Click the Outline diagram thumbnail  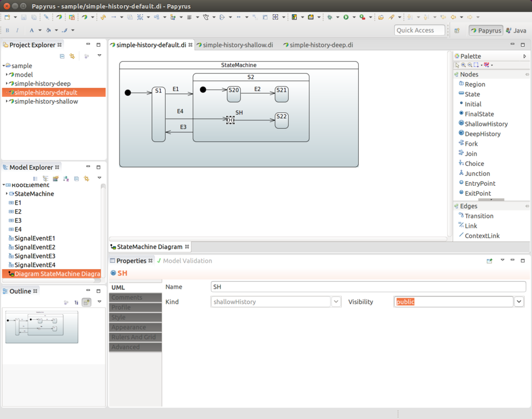tap(42, 327)
